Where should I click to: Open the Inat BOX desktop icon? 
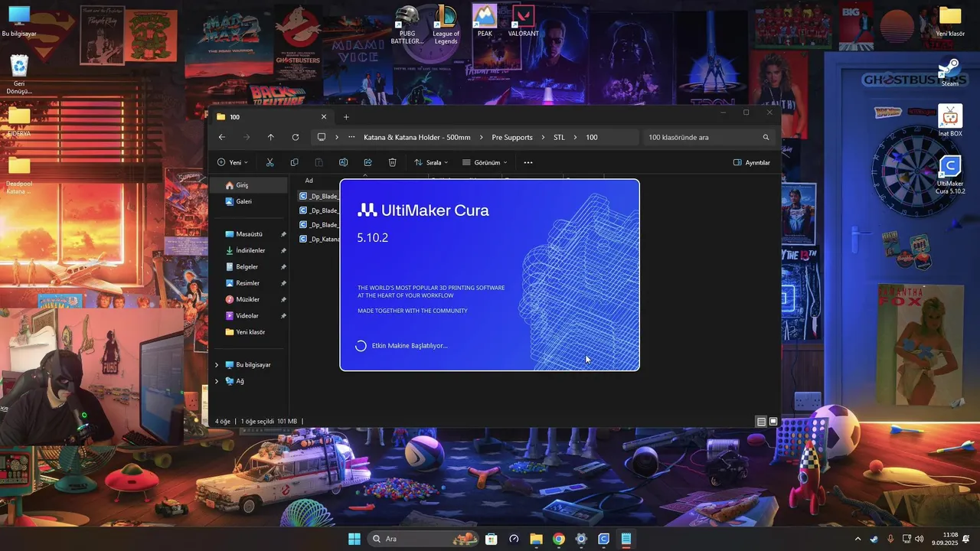coord(950,121)
